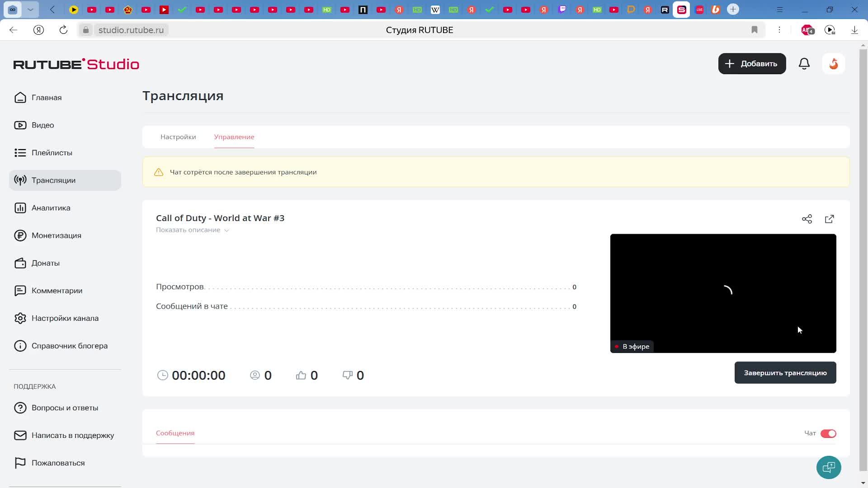Reload the page with the refresh icon
The height and width of the screenshot is (488, 868).
(x=63, y=30)
